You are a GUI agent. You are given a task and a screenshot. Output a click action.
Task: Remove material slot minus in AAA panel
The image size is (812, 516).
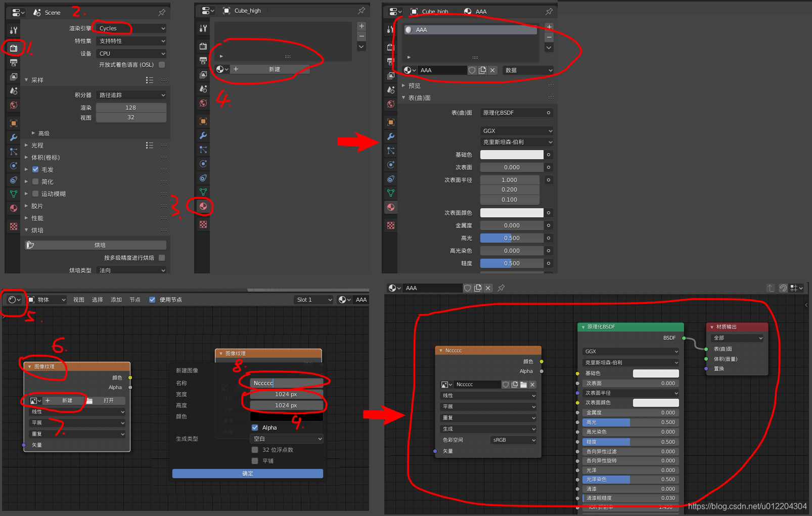coord(549,37)
